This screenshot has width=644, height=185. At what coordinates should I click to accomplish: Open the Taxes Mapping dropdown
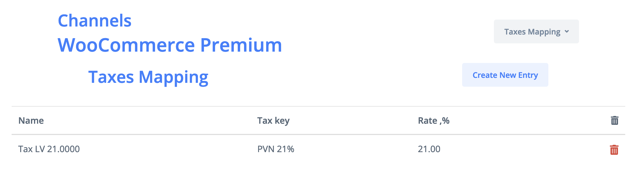point(536,31)
